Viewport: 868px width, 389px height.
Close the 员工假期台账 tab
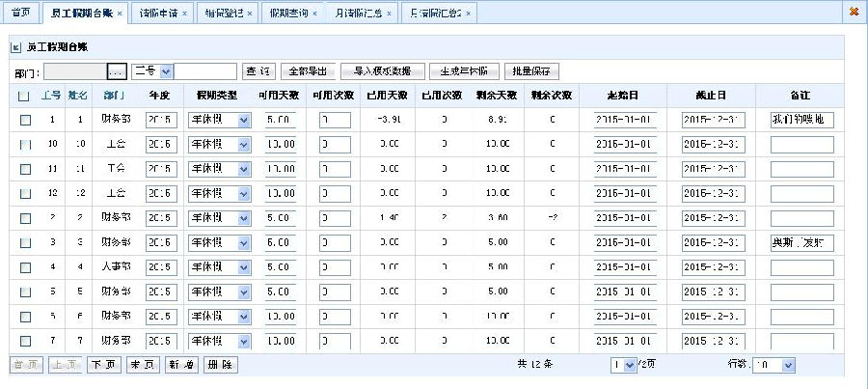tap(120, 14)
